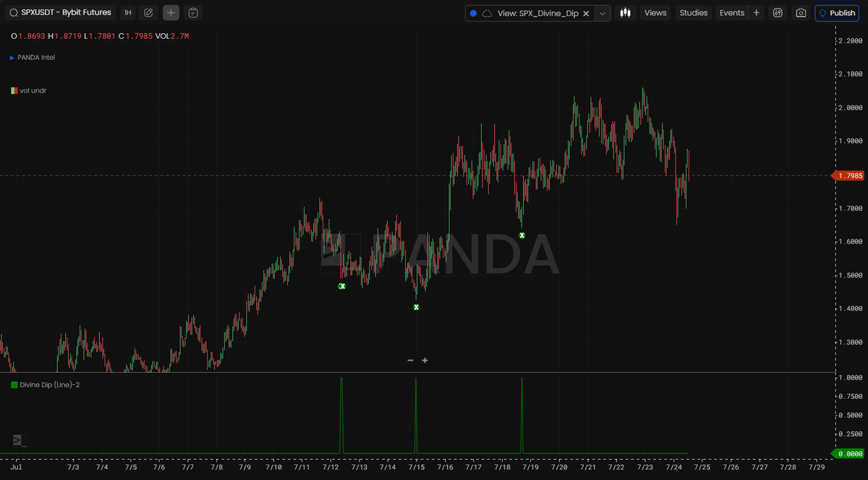Image resolution: width=868 pixels, height=480 pixels.
Task: Click the Jul date axis label
Action: 16,468
